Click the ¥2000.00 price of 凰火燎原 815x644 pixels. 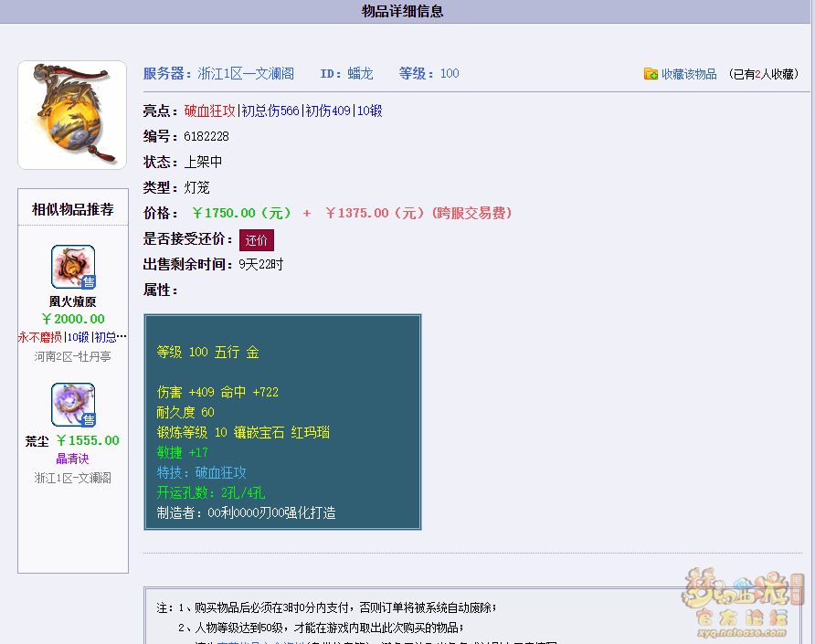tap(73, 319)
